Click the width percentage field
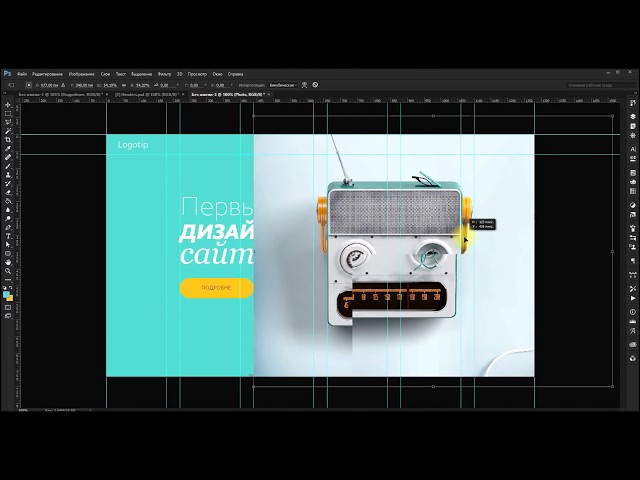 tap(110, 85)
